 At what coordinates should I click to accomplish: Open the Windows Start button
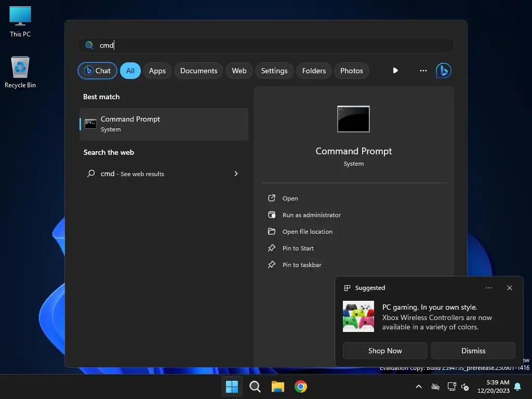point(232,387)
